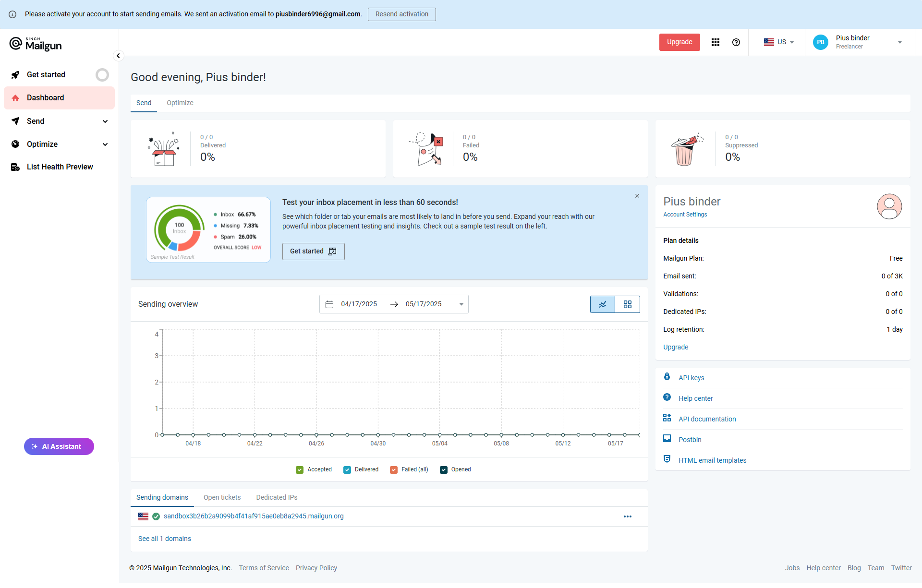922x588 pixels.
Task: Open the API keys link
Action: click(x=691, y=378)
